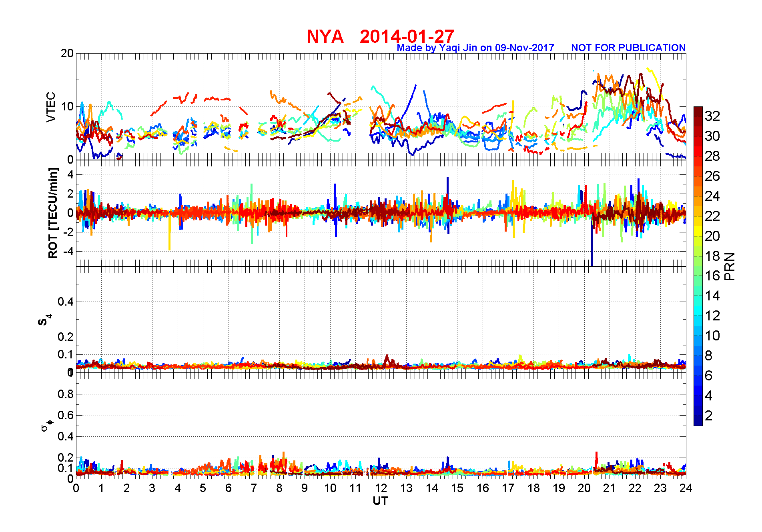Click the colorbar tick label 2

[709, 416]
